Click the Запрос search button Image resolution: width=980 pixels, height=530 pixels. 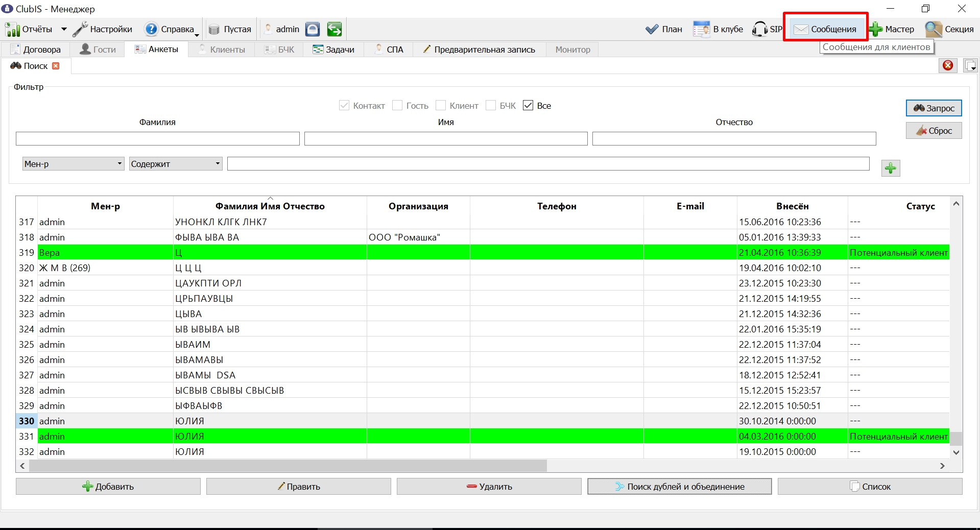coord(934,108)
